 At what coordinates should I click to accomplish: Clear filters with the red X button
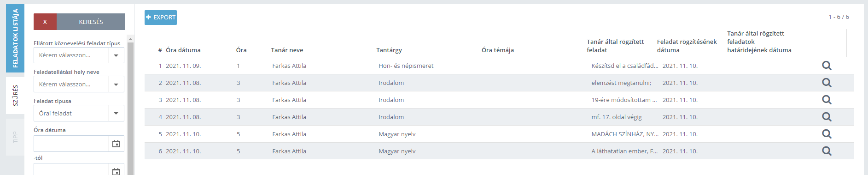pos(45,22)
